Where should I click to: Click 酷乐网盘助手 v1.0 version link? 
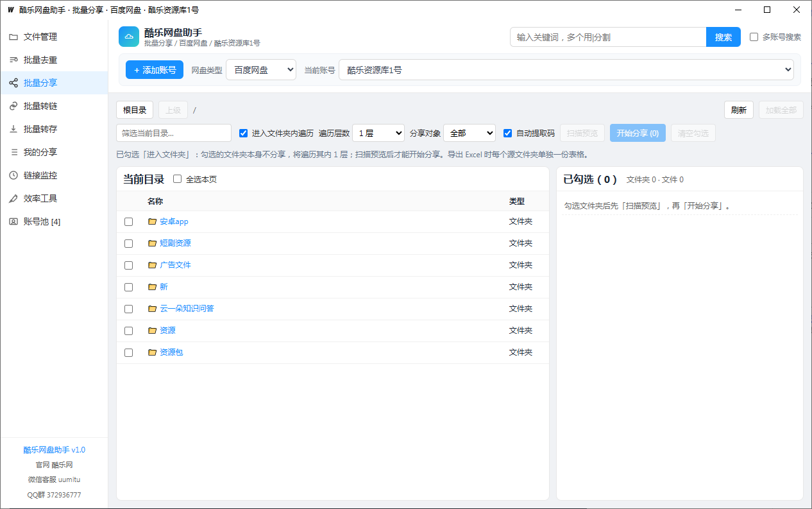(55, 450)
